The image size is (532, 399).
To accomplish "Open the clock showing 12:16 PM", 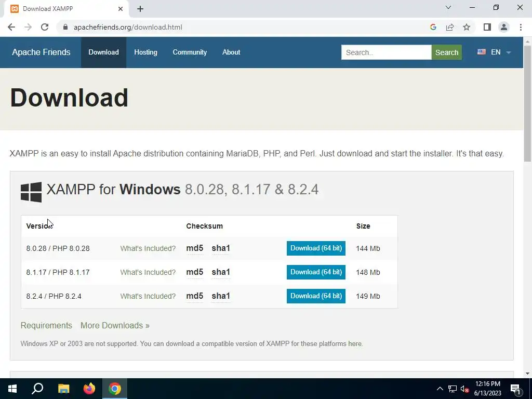I will (487, 389).
